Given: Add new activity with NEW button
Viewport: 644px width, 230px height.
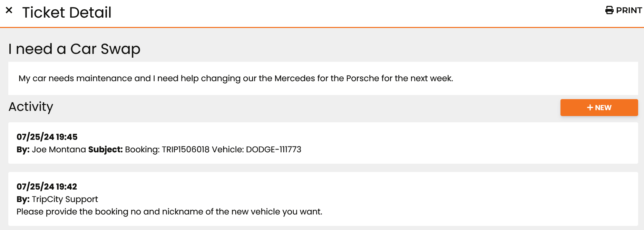Looking at the screenshot, I should (599, 107).
